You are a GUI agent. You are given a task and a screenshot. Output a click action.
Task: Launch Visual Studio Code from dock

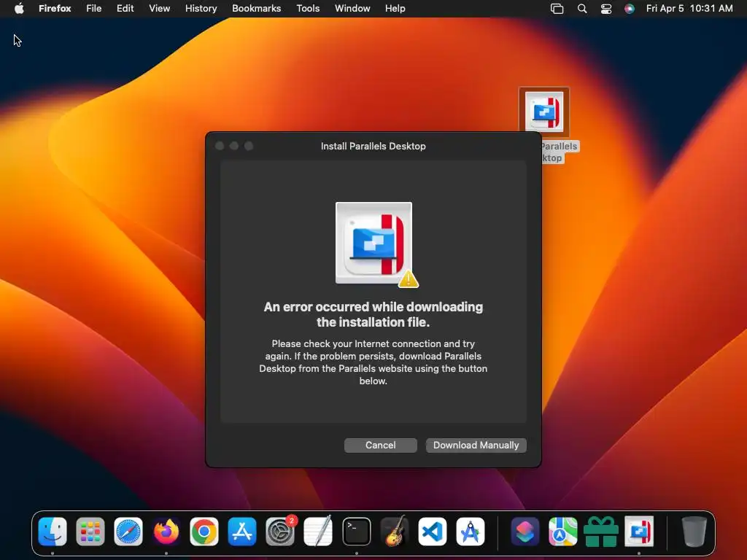432,532
